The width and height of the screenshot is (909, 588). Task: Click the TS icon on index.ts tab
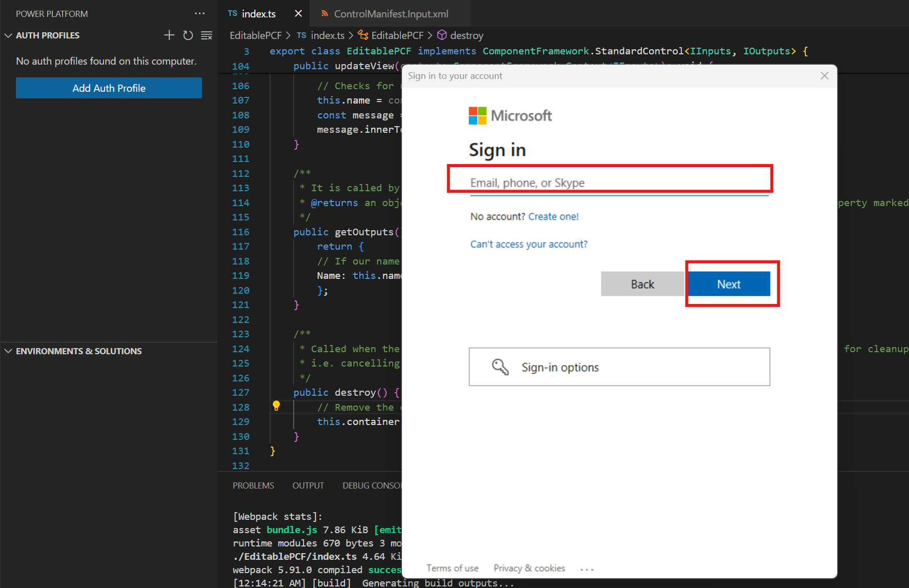[x=232, y=13]
